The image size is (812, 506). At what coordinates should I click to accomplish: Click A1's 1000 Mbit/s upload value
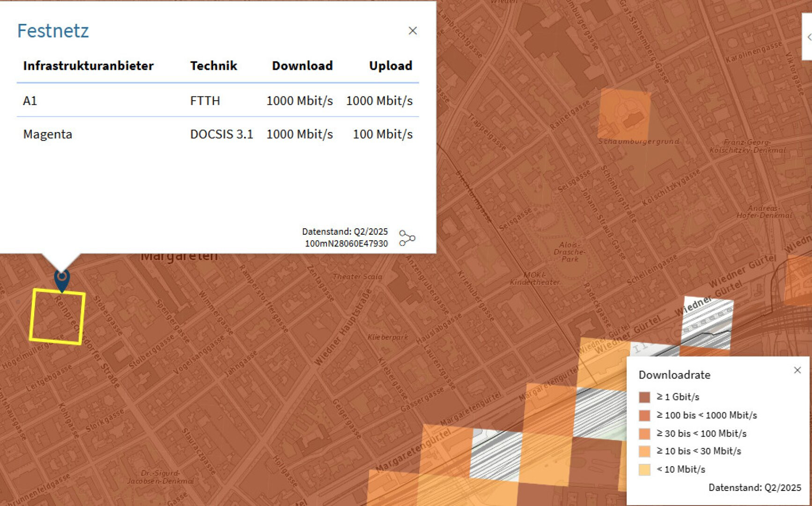[x=379, y=101]
